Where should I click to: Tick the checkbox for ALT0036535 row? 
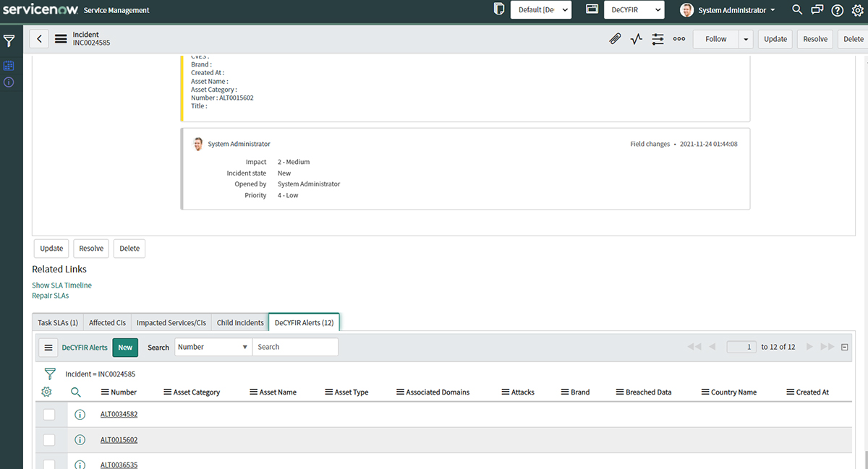(49, 464)
